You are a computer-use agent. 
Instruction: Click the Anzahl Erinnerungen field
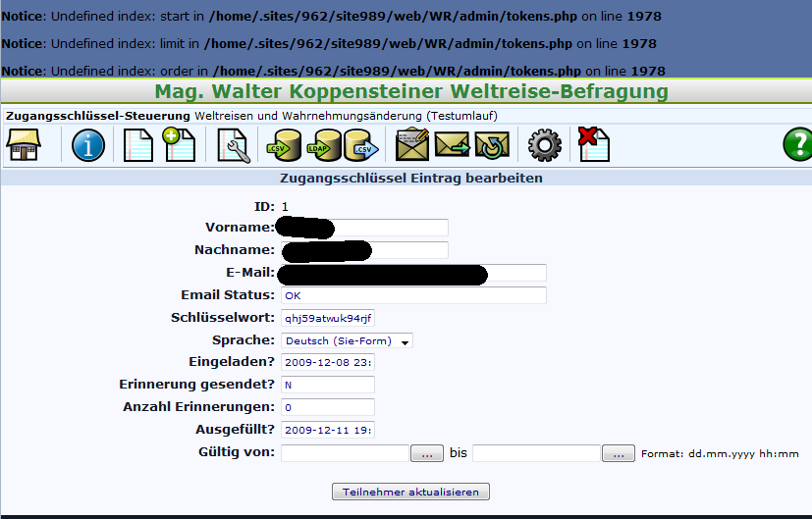[x=328, y=407]
